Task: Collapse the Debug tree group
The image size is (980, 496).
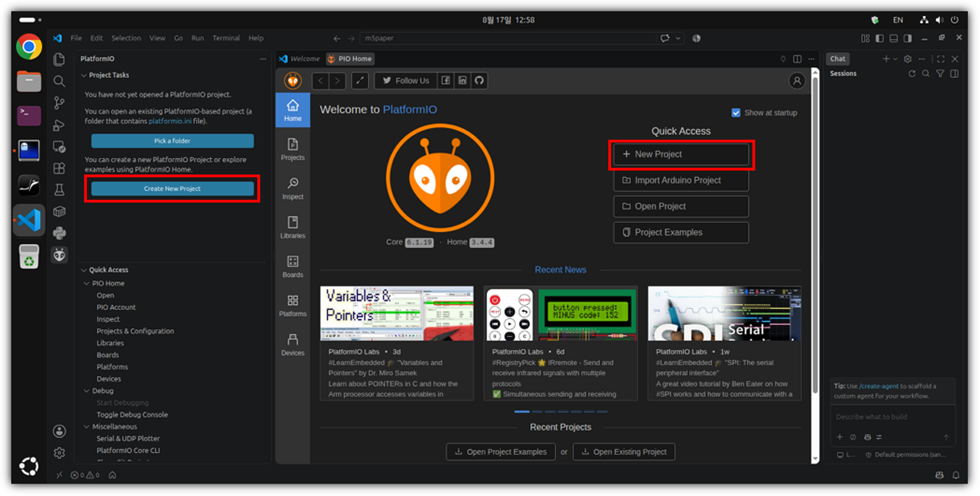Action: pyautogui.click(x=87, y=391)
